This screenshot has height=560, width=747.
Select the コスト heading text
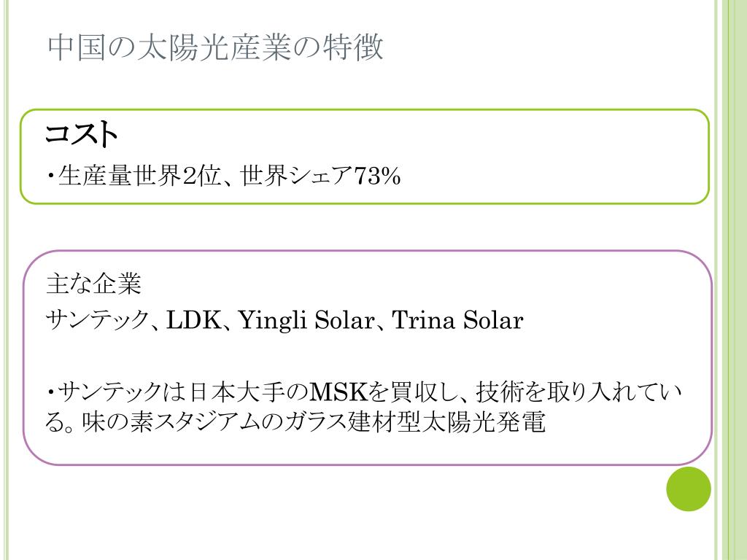click(x=82, y=134)
